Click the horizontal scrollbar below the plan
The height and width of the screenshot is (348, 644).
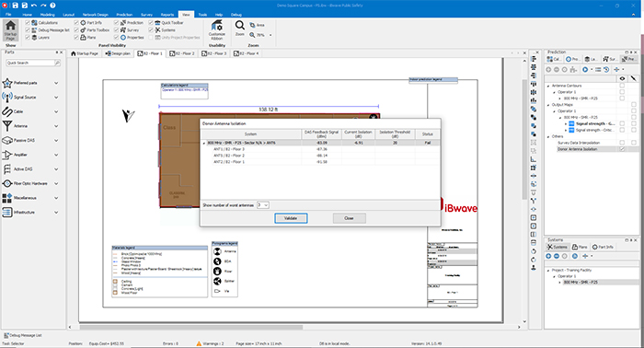[x=191, y=328]
